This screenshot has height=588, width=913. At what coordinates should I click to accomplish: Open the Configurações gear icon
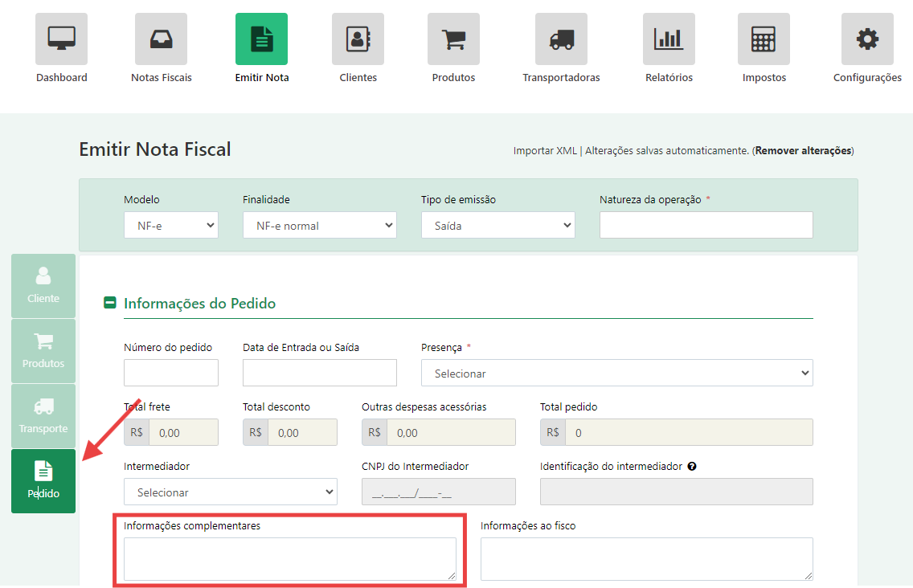click(x=867, y=39)
